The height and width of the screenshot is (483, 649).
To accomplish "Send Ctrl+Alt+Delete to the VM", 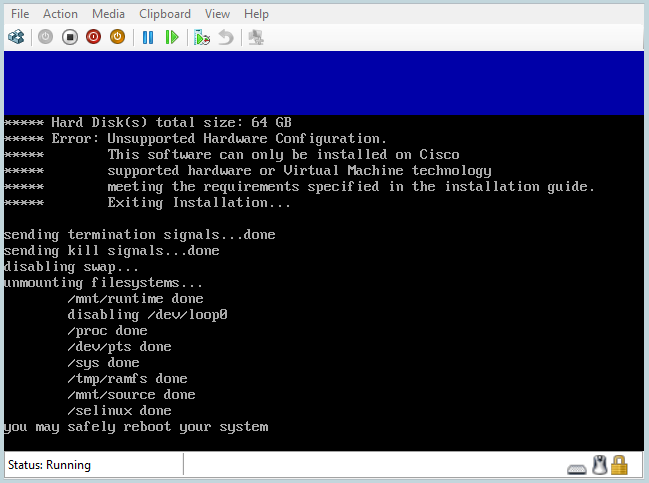I will 17,37.
